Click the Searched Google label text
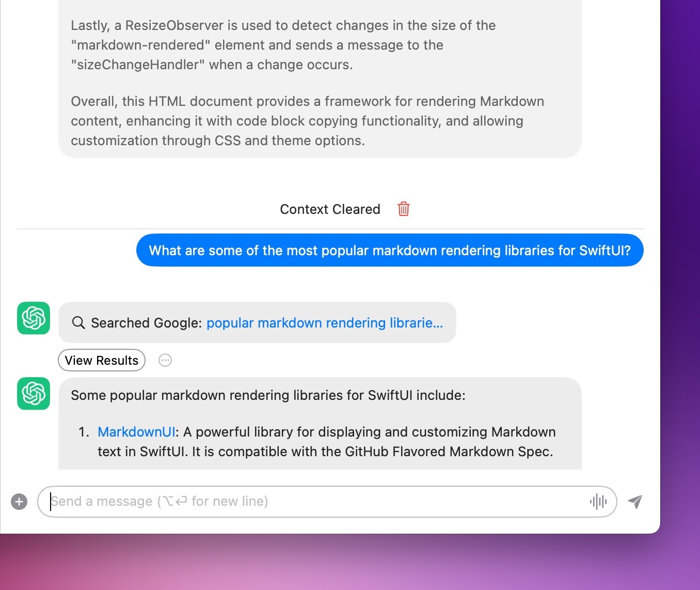700x590 pixels. coord(146,323)
